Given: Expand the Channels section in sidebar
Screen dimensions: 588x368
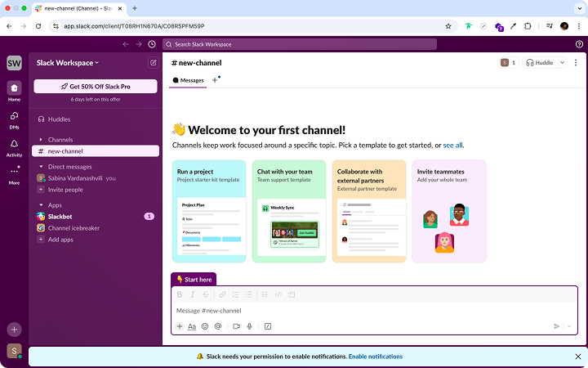Looking at the screenshot, I should (x=41, y=140).
